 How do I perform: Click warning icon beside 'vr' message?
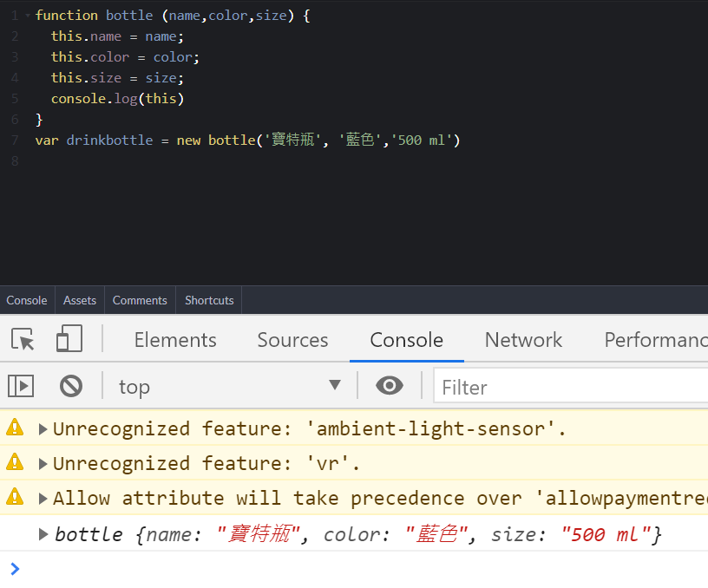point(15,461)
